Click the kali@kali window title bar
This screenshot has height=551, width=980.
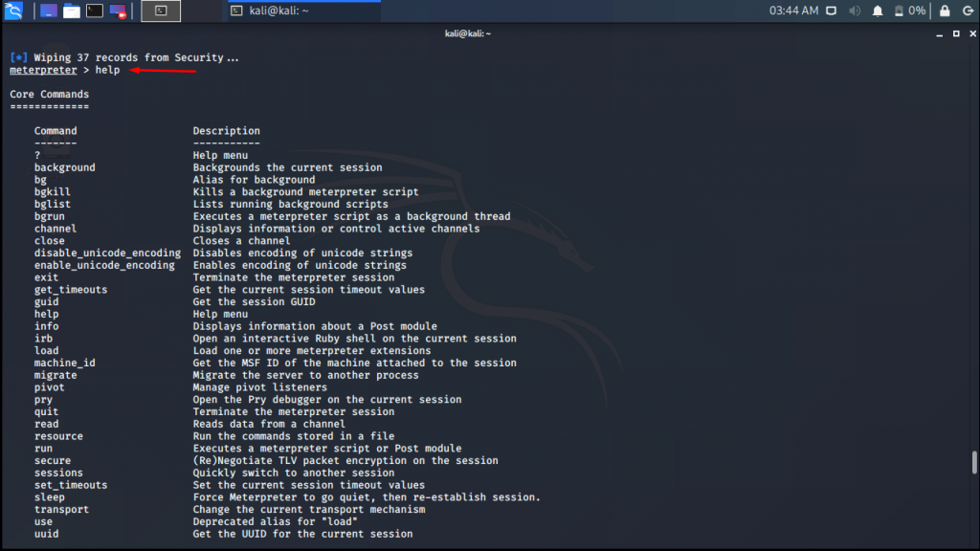[x=467, y=33]
